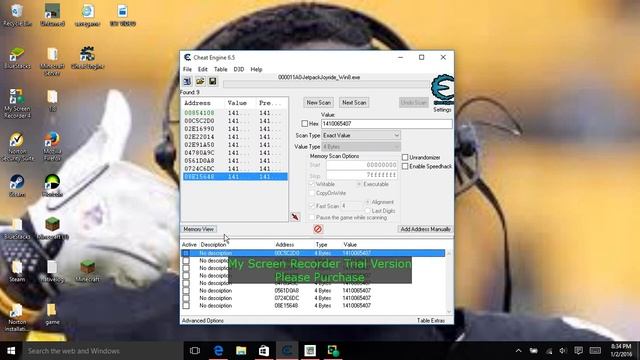This screenshot has width=640, height=360.
Task: Click the scan progress bar
Action: pyautogui.click(x=326, y=84)
